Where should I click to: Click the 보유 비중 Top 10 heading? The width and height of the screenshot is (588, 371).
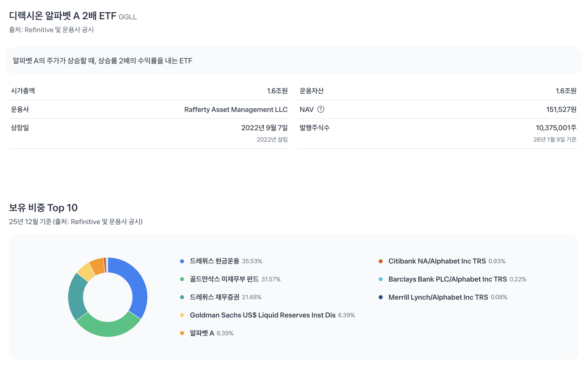tap(43, 208)
